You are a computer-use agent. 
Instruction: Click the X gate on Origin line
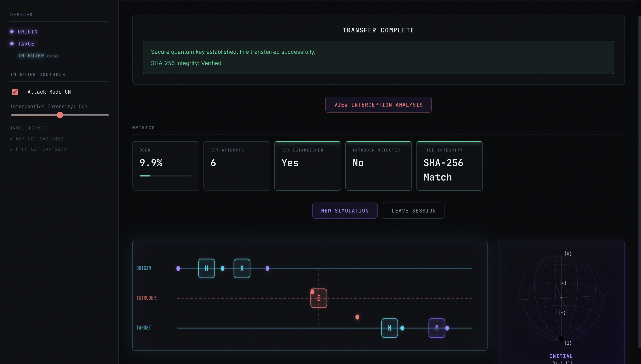(242, 268)
